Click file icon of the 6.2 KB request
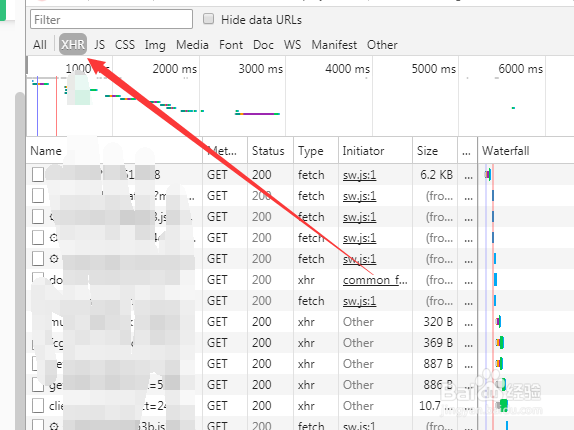This screenshot has width=574, height=430. tap(38, 175)
